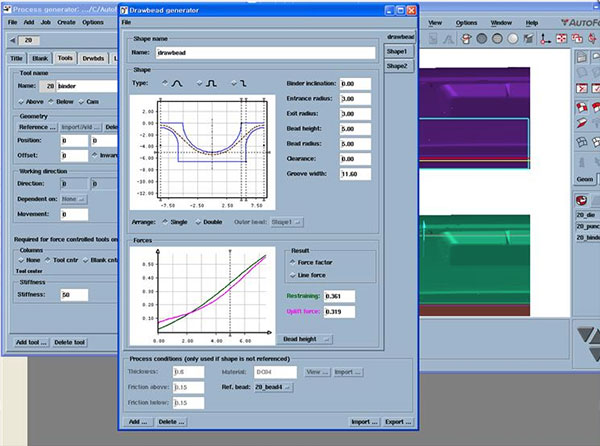Click the Reference ... geometry button
The image size is (600, 446).
(x=38, y=127)
